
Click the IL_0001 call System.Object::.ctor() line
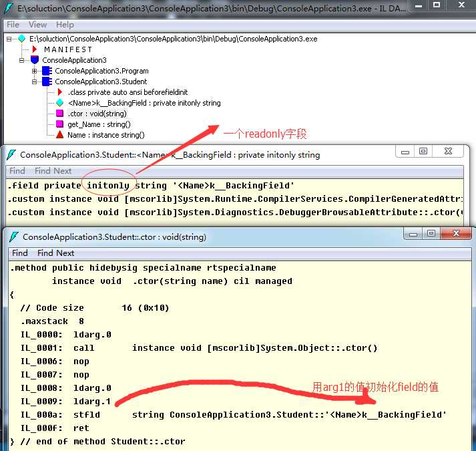pyautogui.click(x=199, y=348)
